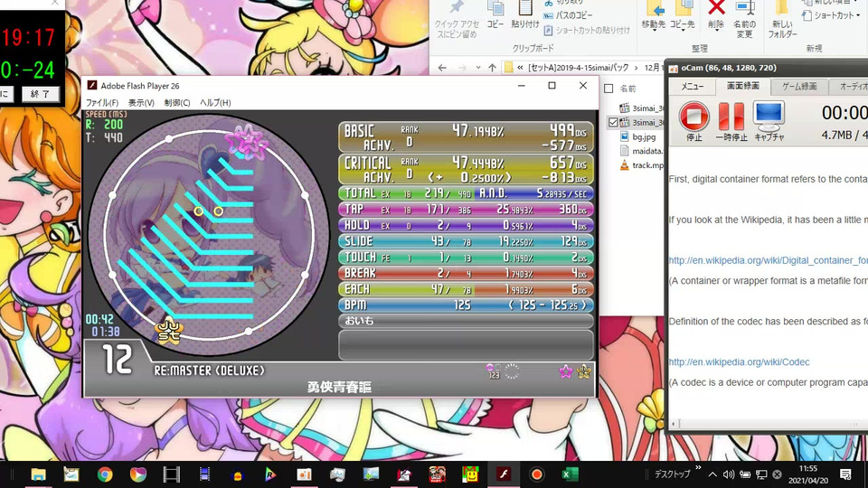
Task: Open the ヘルプ(H) menu in Flash Player
Action: [215, 102]
